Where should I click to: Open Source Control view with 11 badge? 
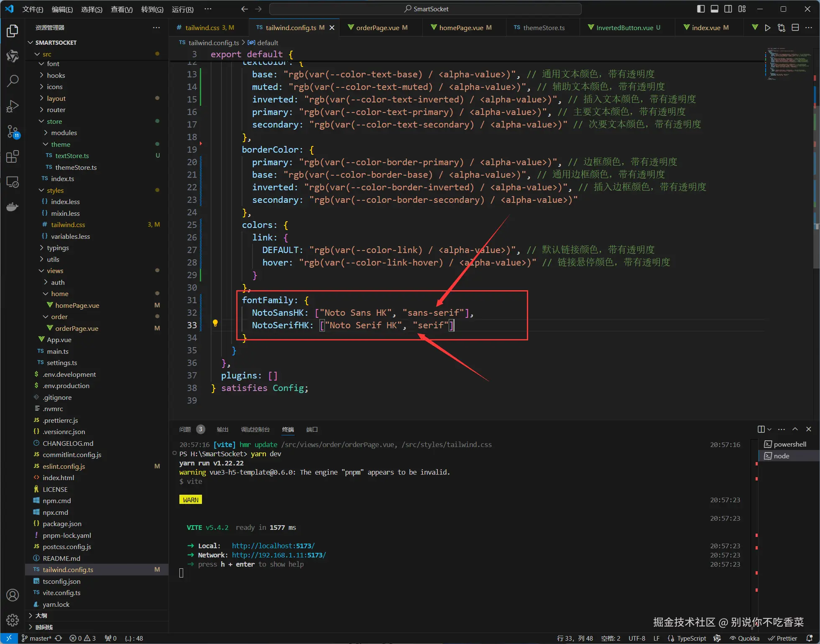(13, 132)
